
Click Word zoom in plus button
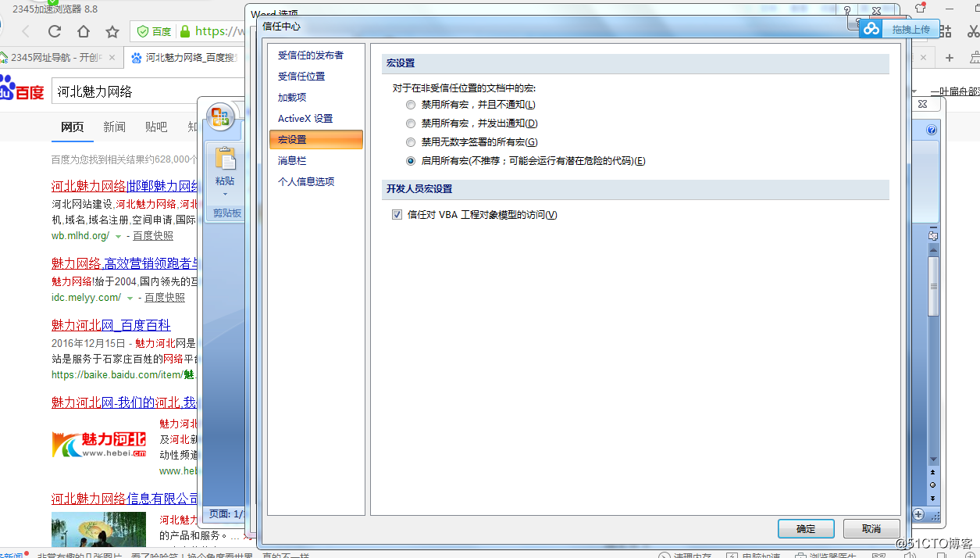[x=918, y=514]
